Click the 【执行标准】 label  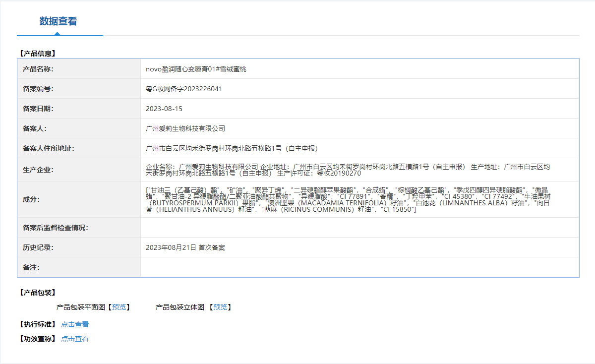click(x=37, y=324)
